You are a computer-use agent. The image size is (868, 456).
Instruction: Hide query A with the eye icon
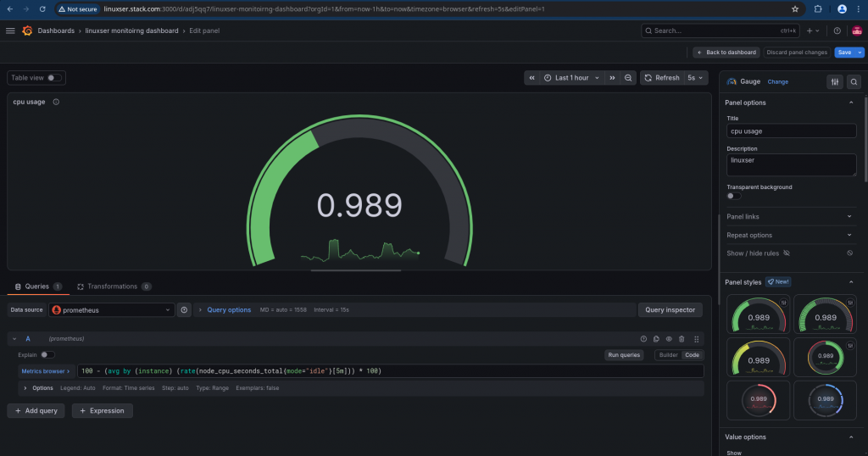point(669,339)
